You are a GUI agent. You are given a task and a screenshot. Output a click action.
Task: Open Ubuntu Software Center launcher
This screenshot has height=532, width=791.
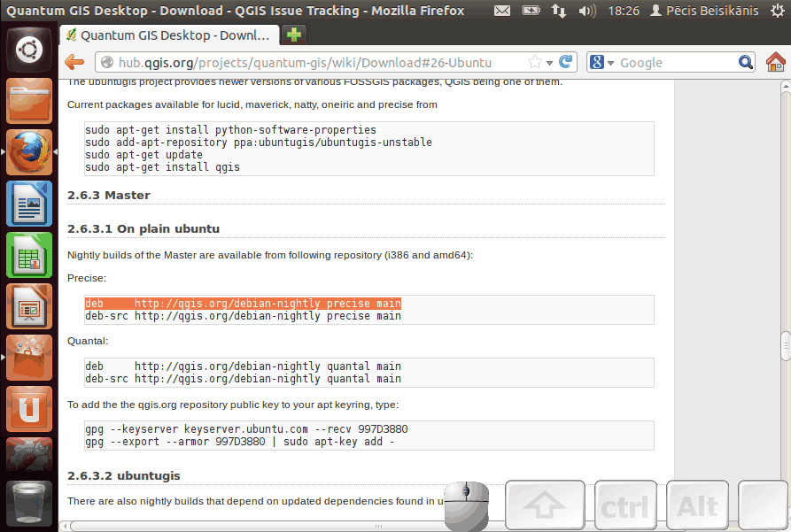(29, 358)
